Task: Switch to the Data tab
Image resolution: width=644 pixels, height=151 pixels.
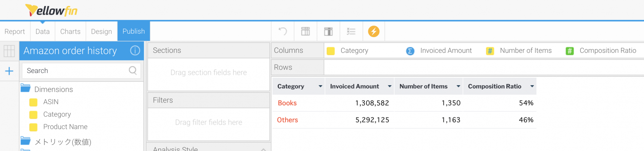Action: tap(42, 31)
